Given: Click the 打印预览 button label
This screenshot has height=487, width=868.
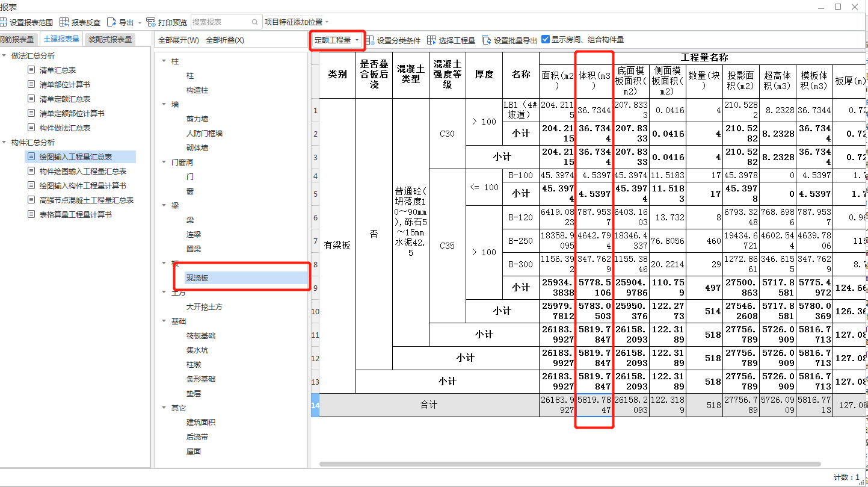Looking at the screenshot, I should 173,23.
